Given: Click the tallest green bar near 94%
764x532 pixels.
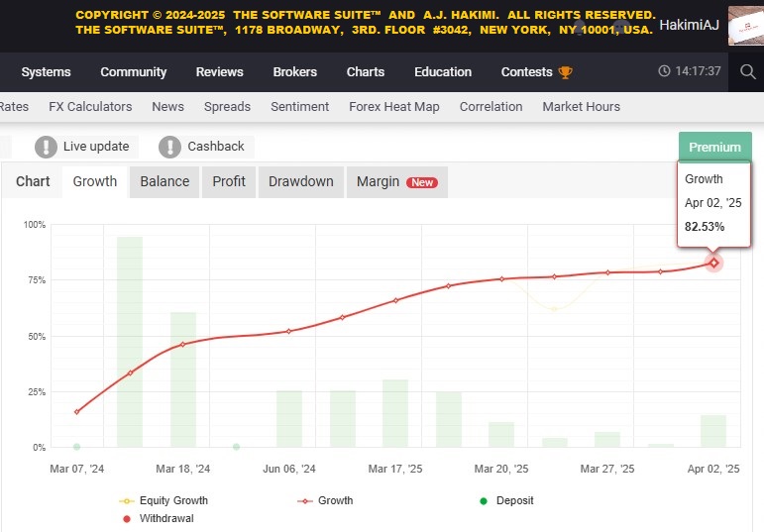Looking at the screenshot, I should (130, 342).
